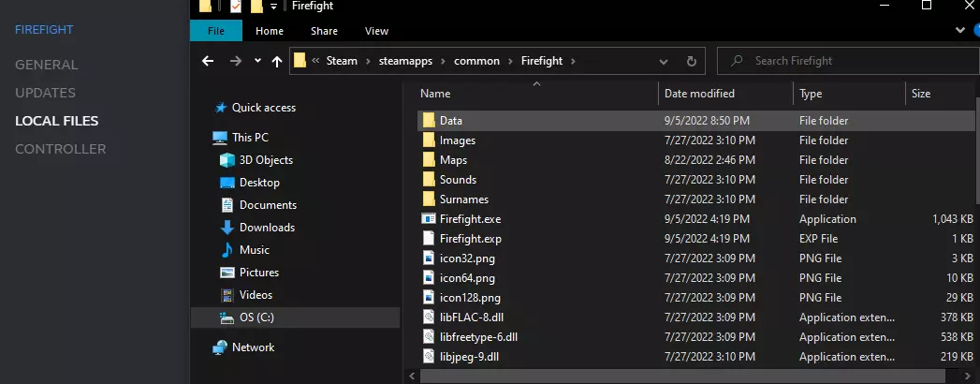Select the icon32.png file icon
Image resolution: width=980 pixels, height=384 pixels.
point(428,258)
